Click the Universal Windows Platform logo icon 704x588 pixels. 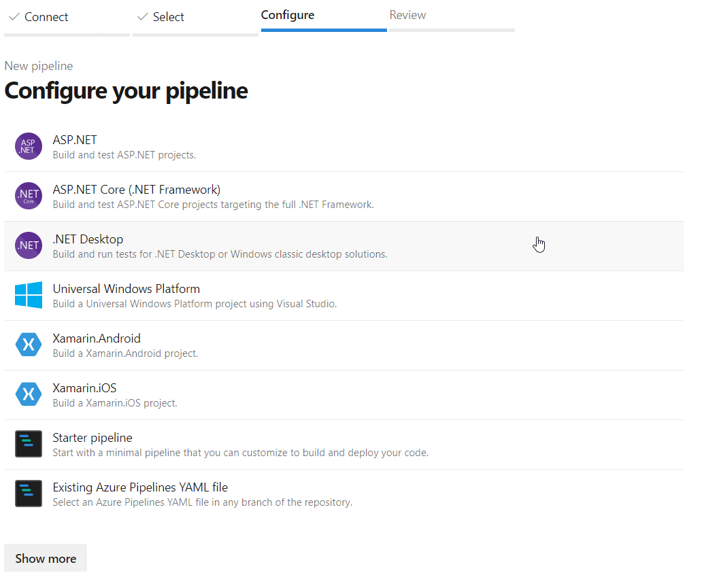[29, 295]
